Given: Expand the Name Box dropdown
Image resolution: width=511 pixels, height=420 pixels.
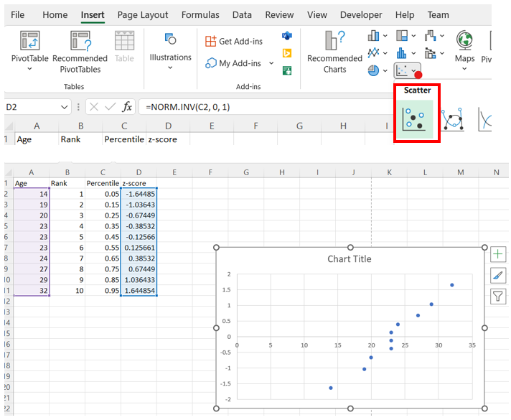Looking at the screenshot, I should point(64,107).
